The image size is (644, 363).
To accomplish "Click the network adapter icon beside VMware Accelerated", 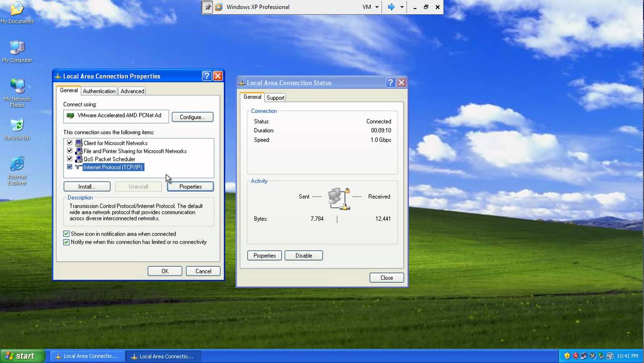I will 71,115.
